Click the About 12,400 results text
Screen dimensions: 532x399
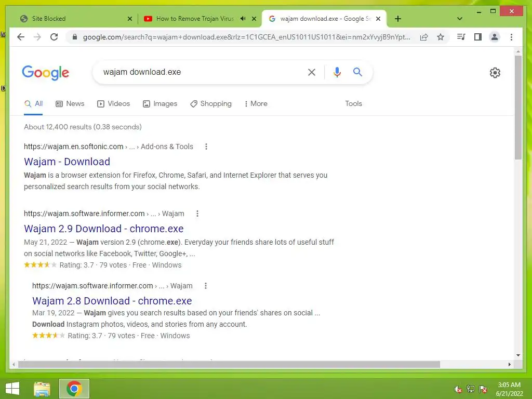(83, 127)
